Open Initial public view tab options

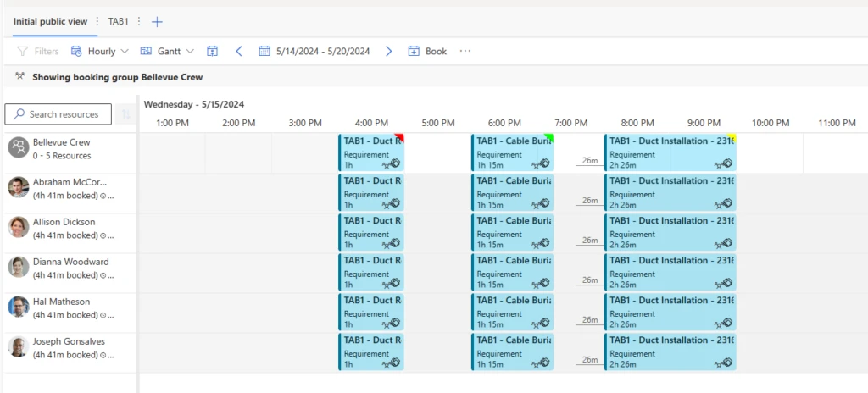[x=97, y=21]
